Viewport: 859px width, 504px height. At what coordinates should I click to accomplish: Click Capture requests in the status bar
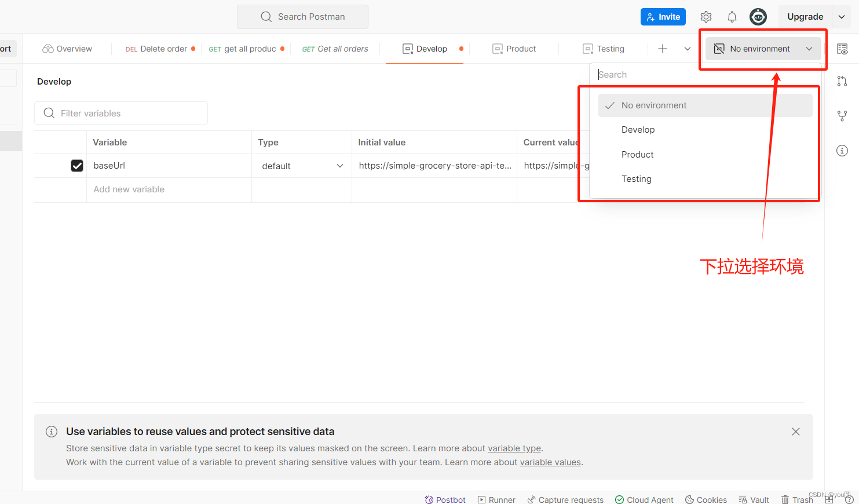pos(565,499)
